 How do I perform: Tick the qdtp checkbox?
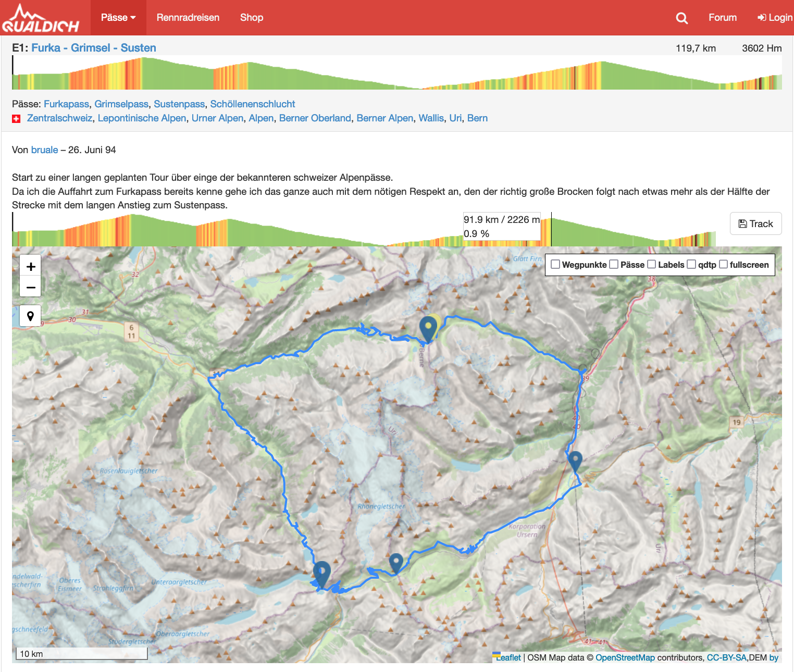[x=691, y=265]
